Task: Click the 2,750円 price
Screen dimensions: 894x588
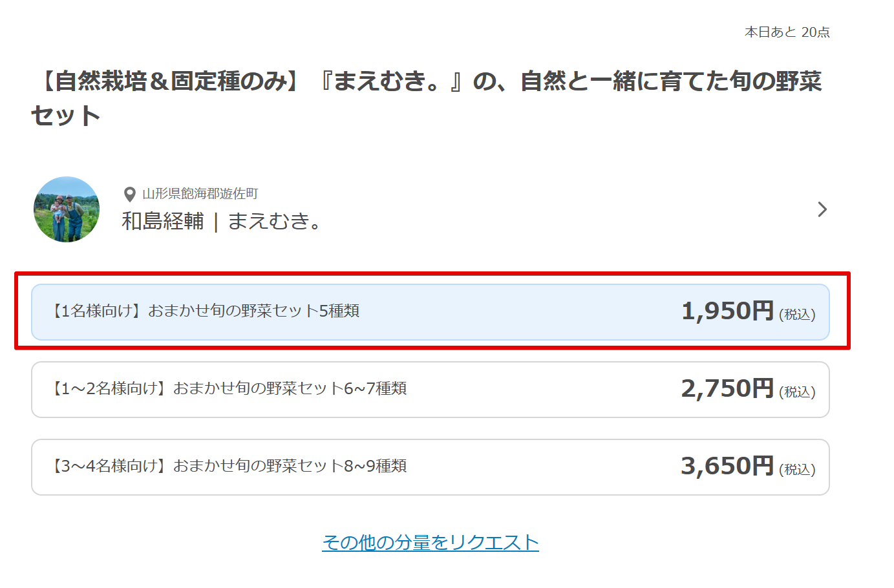Action: pos(727,389)
